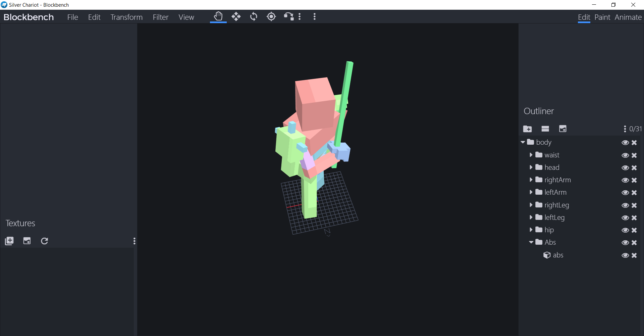Create a new group in the Outliner

pyautogui.click(x=527, y=129)
